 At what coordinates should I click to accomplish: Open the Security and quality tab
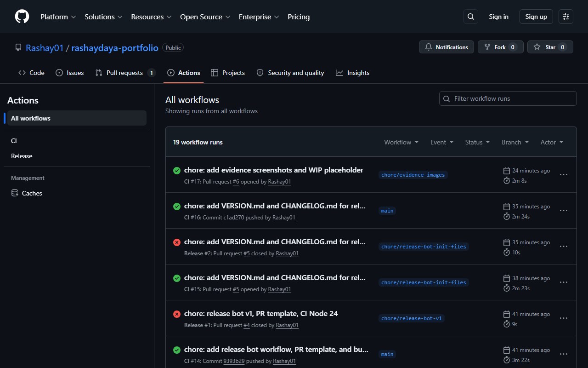tap(290, 73)
